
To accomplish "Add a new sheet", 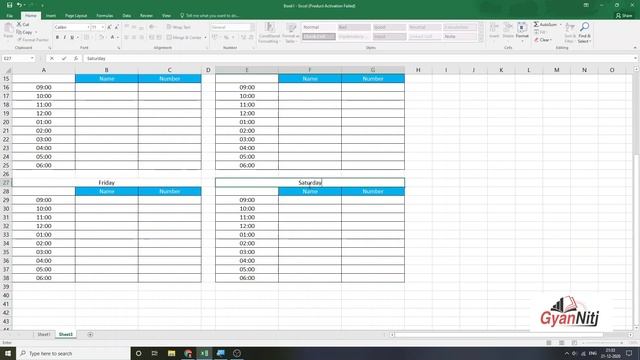I will tap(90, 334).
